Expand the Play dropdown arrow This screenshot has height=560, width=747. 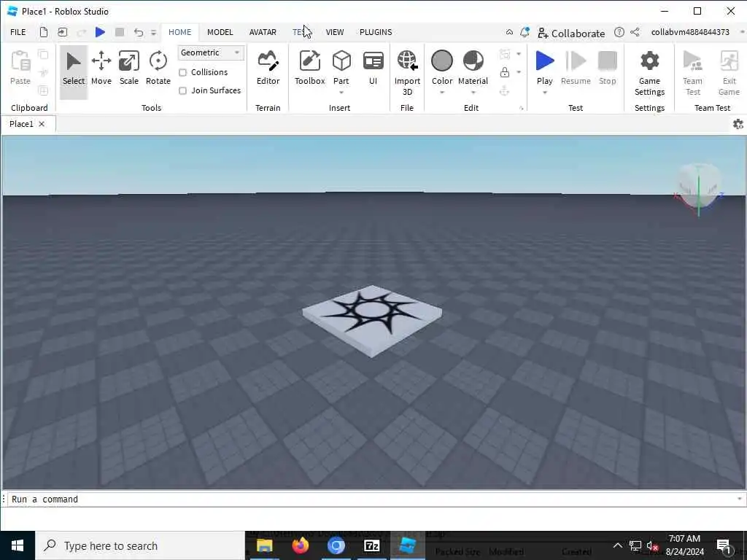pos(544,93)
